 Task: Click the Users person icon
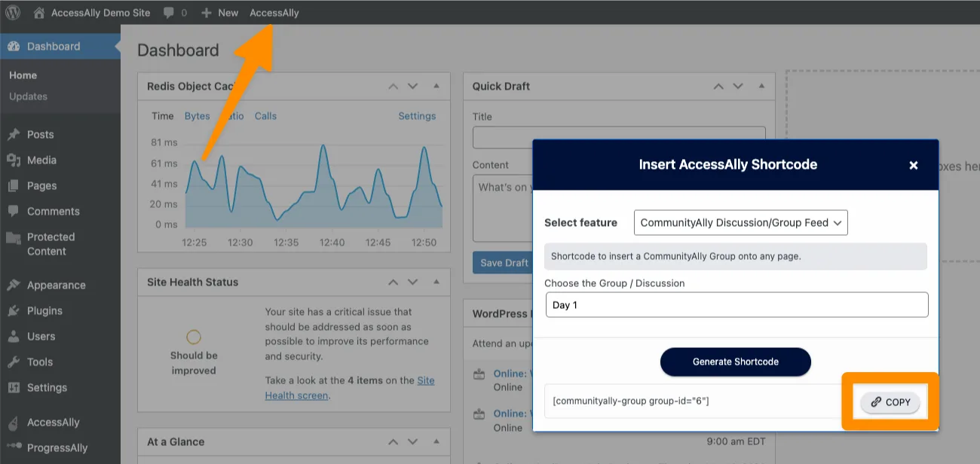coord(14,337)
